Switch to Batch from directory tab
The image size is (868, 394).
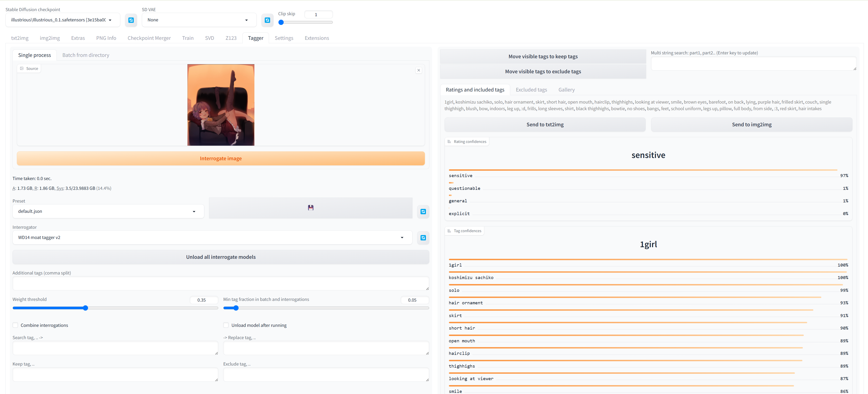coord(86,55)
